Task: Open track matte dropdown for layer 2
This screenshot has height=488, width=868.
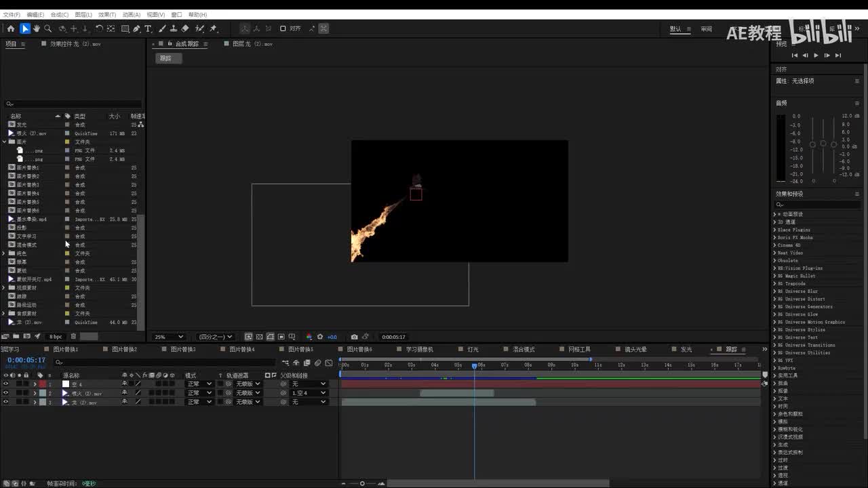Action: 248,393
